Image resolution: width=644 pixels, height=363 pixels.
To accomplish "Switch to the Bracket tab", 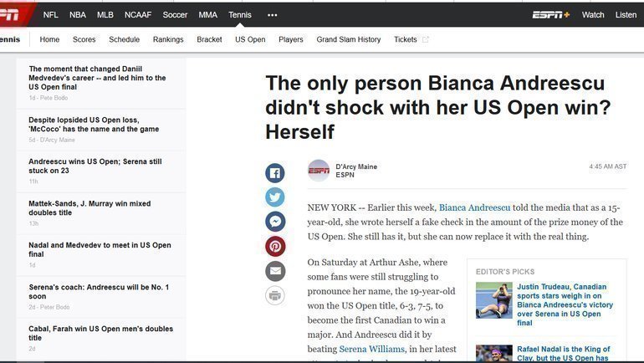I will click(209, 39).
